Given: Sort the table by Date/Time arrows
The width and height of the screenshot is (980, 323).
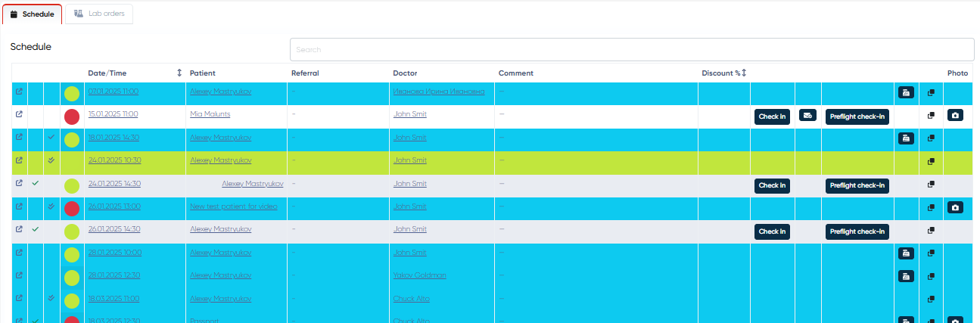Looking at the screenshot, I should click(x=179, y=73).
